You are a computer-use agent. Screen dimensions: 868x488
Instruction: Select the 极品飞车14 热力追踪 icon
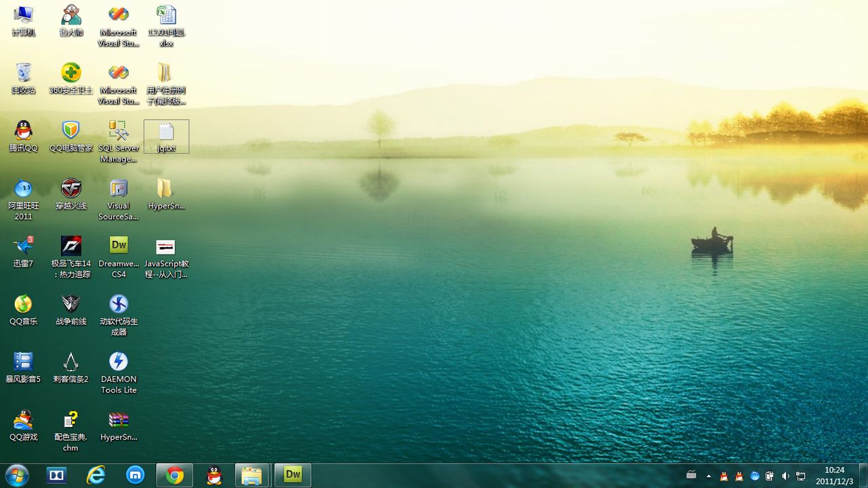(x=71, y=257)
